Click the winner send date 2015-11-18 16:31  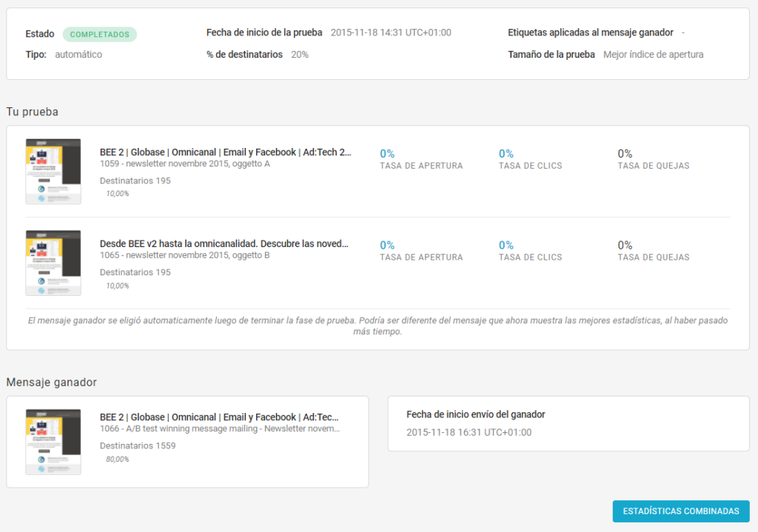click(469, 432)
